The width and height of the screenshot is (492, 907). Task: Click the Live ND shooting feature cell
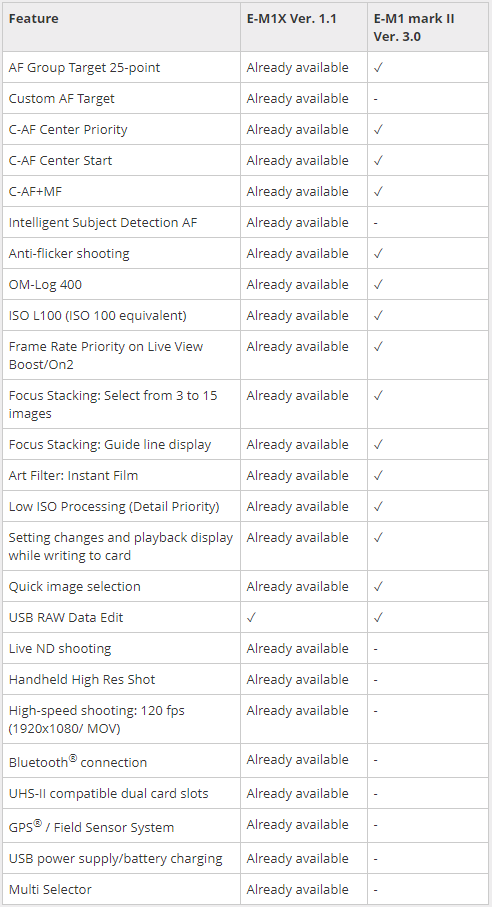(x=121, y=648)
